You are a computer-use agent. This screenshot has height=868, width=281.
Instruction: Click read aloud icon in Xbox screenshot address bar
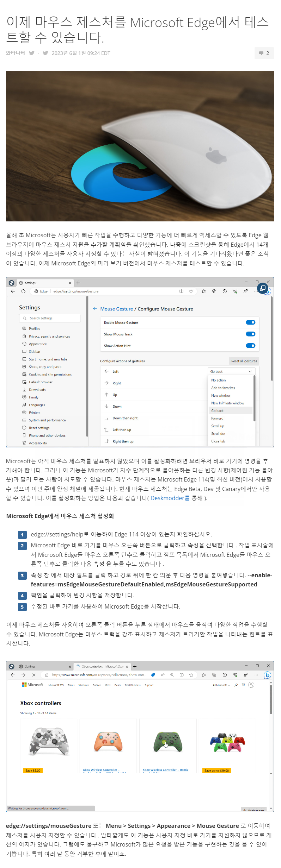[163, 675]
